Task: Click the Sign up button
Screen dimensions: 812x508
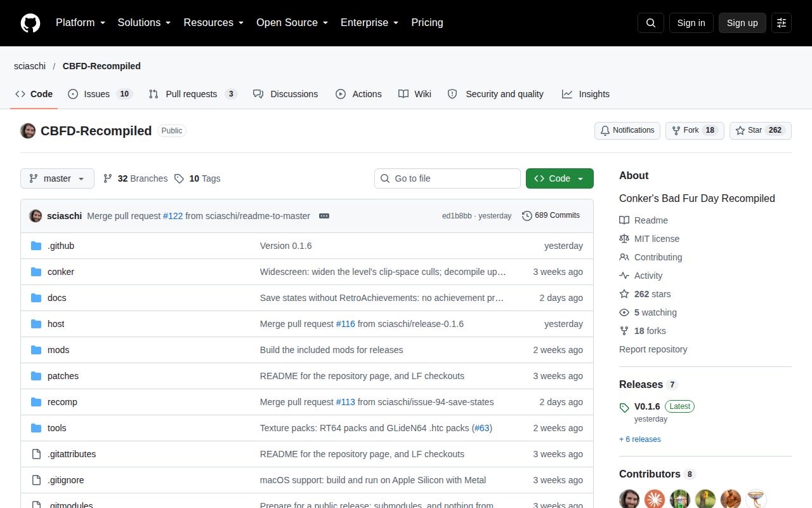Action: pyautogui.click(x=742, y=23)
